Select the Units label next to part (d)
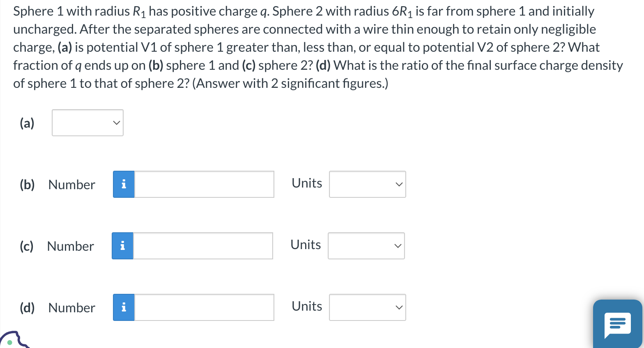The height and width of the screenshot is (348, 644). click(x=306, y=306)
